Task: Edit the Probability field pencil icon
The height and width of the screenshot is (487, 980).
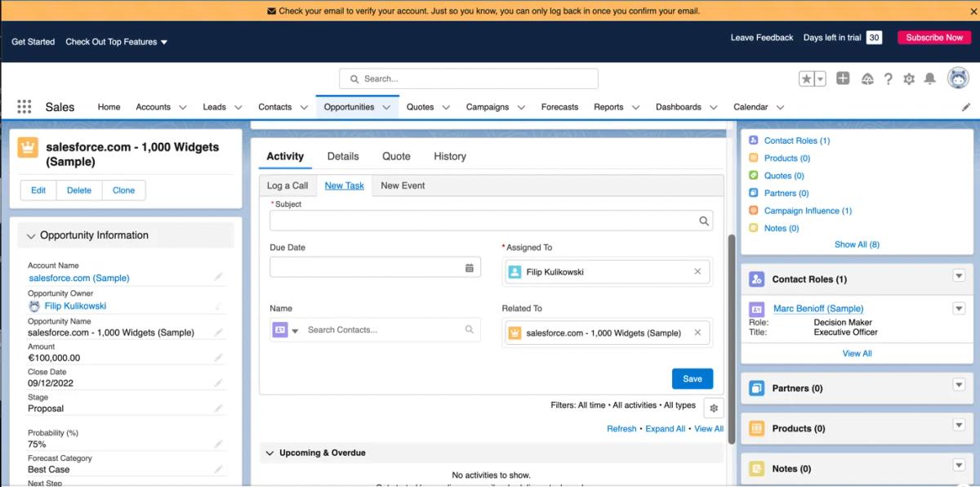Action: point(218,444)
